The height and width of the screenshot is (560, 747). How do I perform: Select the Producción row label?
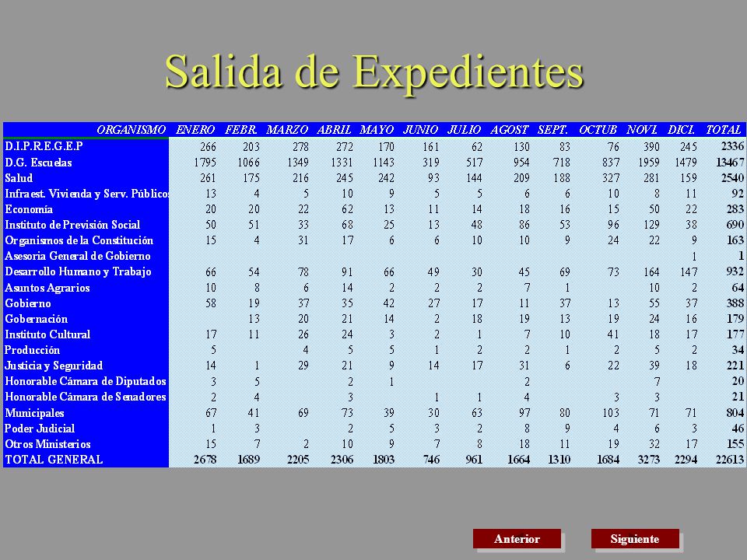coord(33,350)
